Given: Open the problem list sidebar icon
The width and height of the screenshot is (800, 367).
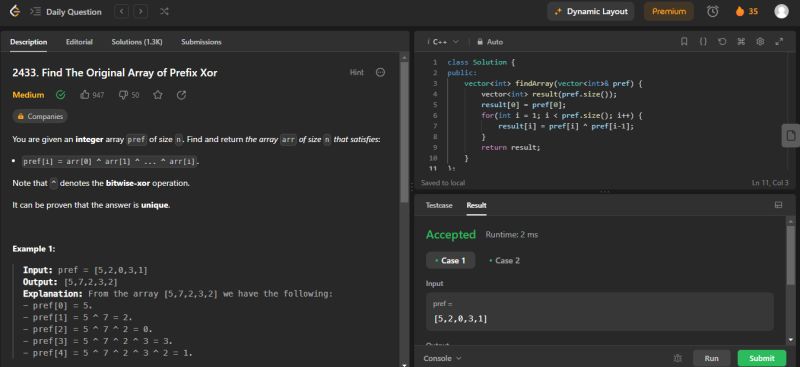Looking at the screenshot, I should pos(35,11).
